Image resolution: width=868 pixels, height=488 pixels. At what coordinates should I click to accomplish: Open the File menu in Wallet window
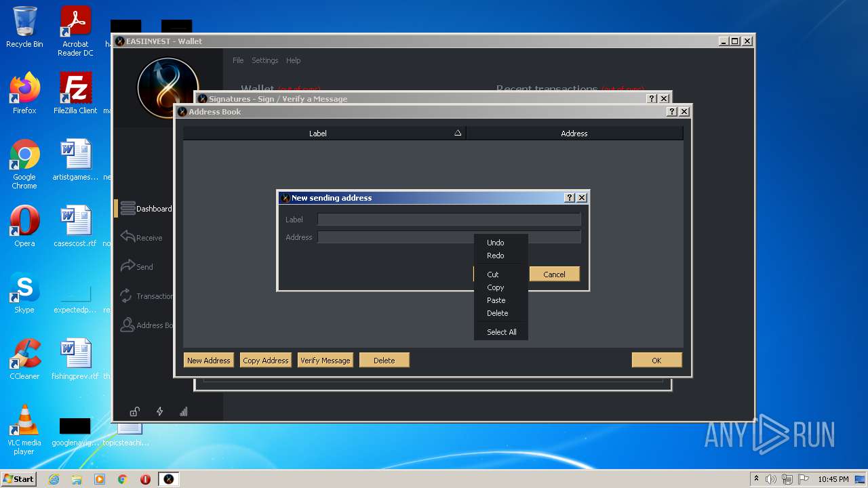[x=238, y=60]
